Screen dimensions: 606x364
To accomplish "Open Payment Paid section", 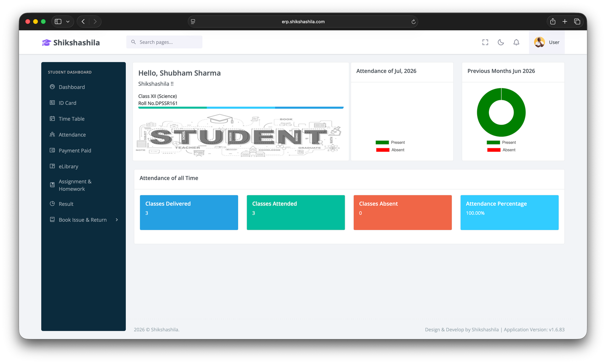I will pyautogui.click(x=83, y=151).
